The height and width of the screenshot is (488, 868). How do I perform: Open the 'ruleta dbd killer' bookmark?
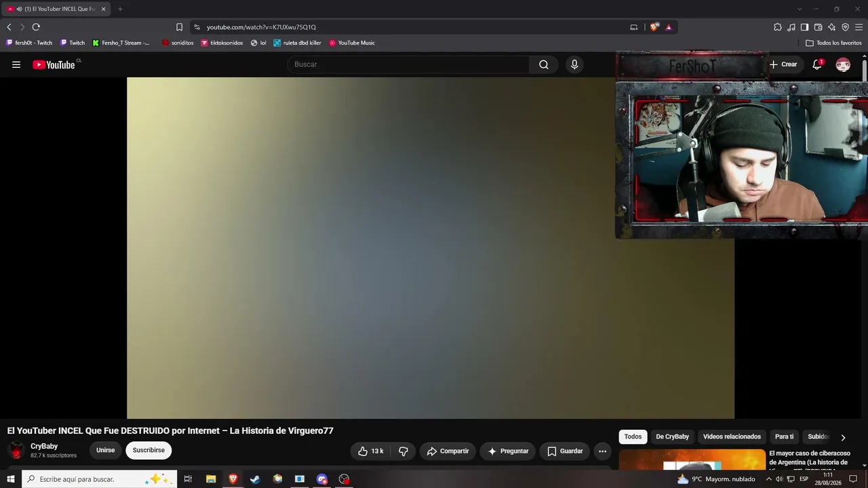pyautogui.click(x=297, y=43)
